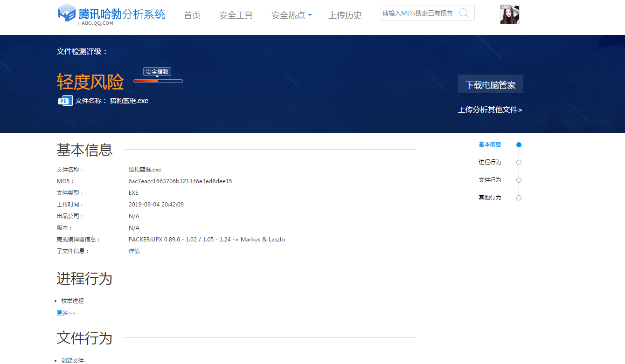Click the 枚举进程 list item

point(72,301)
